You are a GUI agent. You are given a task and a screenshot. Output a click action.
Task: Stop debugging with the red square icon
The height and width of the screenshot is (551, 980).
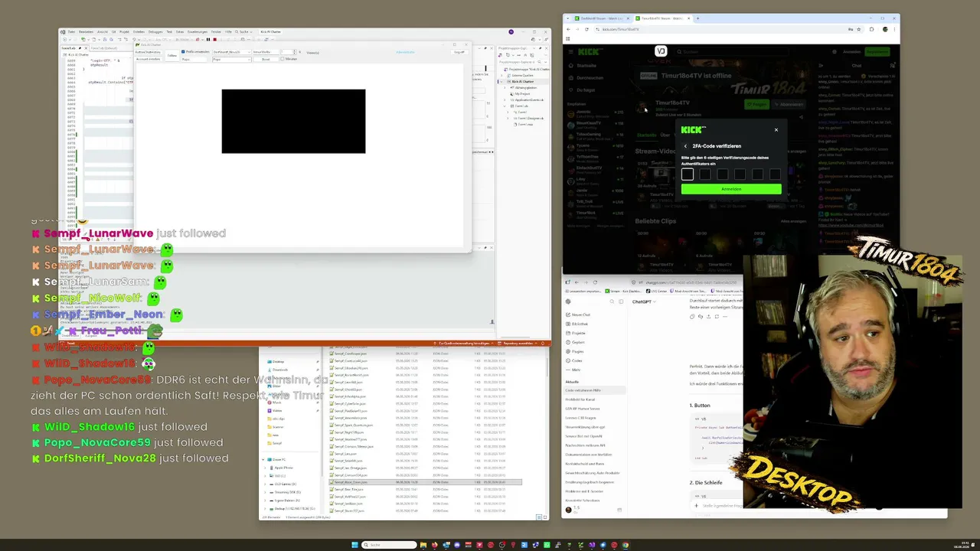click(x=214, y=39)
